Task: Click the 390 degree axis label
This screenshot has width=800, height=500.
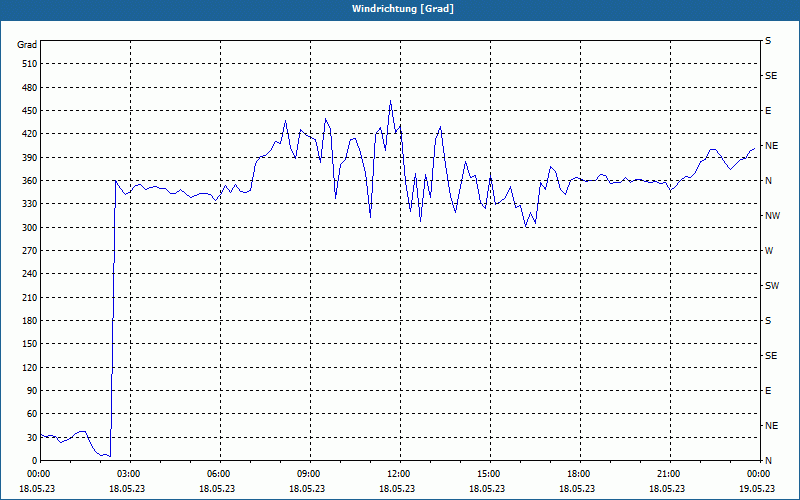Action: [x=29, y=158]
